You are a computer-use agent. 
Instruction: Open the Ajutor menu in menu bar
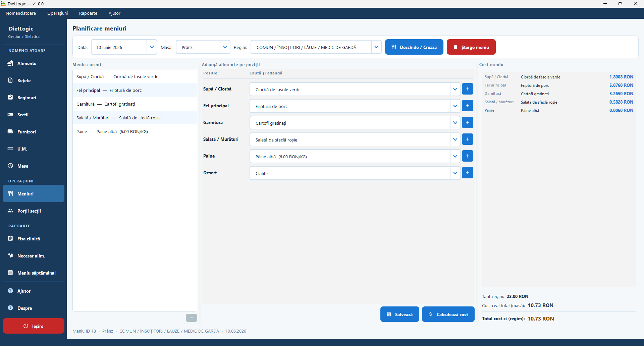[114, 13]
